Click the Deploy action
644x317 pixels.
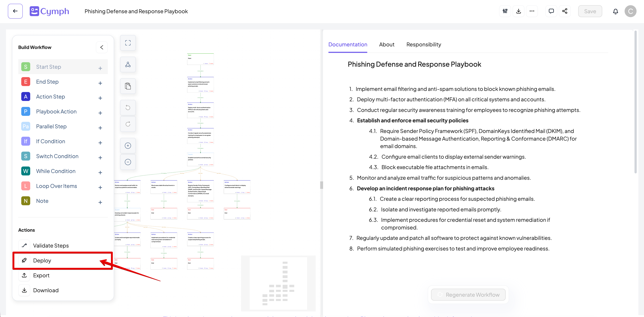(42, 260)
